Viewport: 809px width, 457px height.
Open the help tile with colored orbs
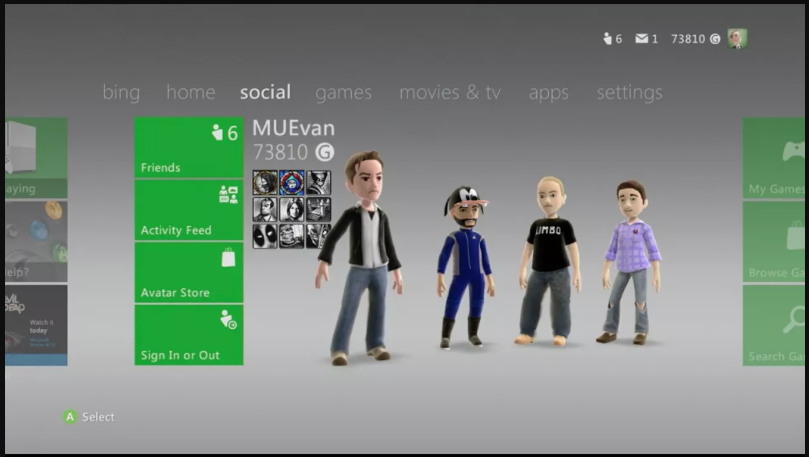36,241
